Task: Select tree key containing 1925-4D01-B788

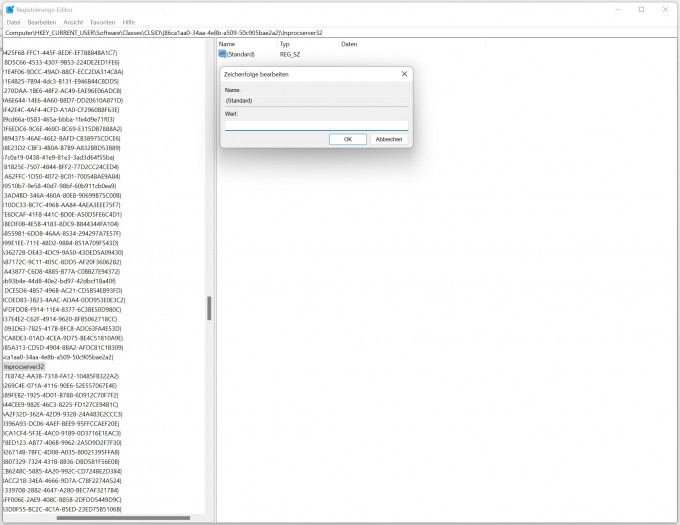Action: click(x=61, y=395)
